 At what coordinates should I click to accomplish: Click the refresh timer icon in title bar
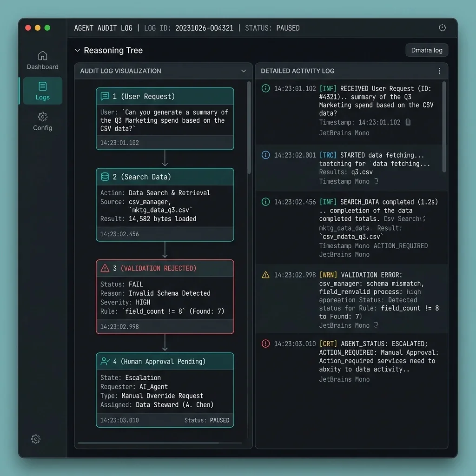tap(443, 27)
